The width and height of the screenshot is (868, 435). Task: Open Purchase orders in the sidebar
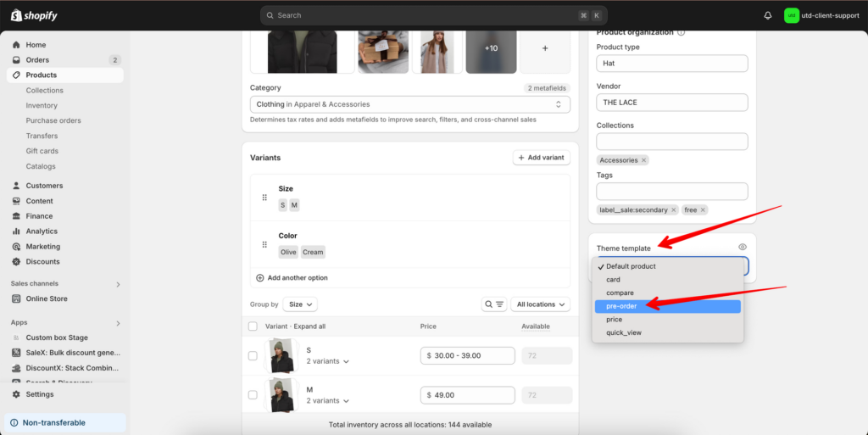[x=53, y=120]
